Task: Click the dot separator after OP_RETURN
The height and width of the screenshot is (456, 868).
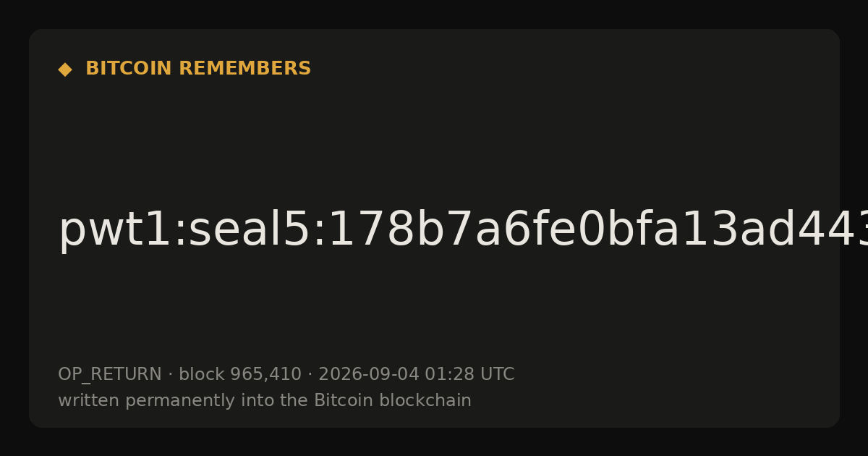Action: [170, 375]
